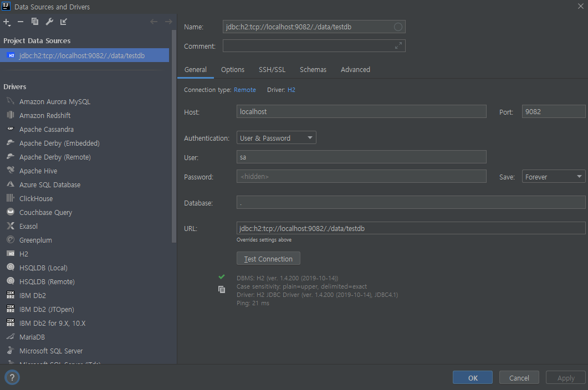Select the Apache Cassandra driver icon
Viewport: 588px width, 390px height.
(11, 129)
